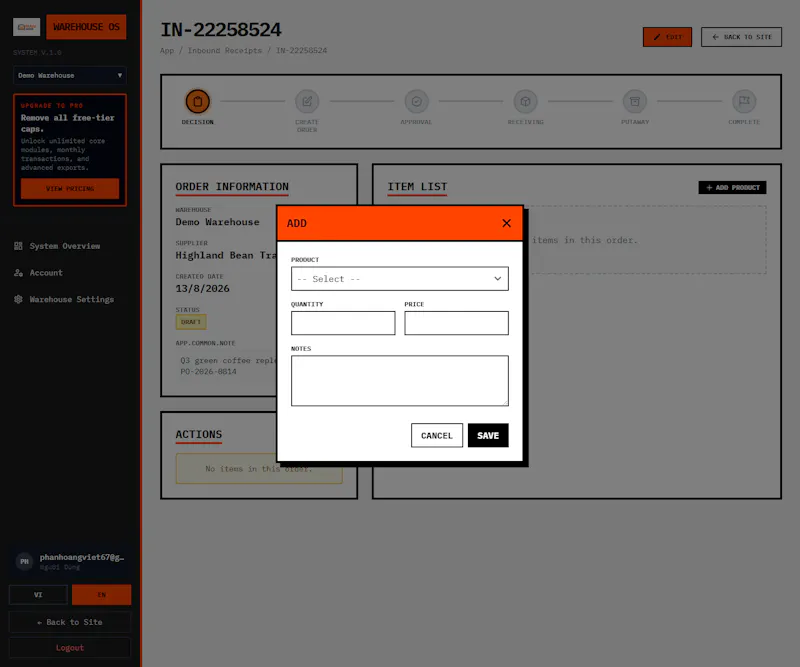Click the Warehouse Settings gear icon
The image size is (800, 667).
[x=18, y=299]
